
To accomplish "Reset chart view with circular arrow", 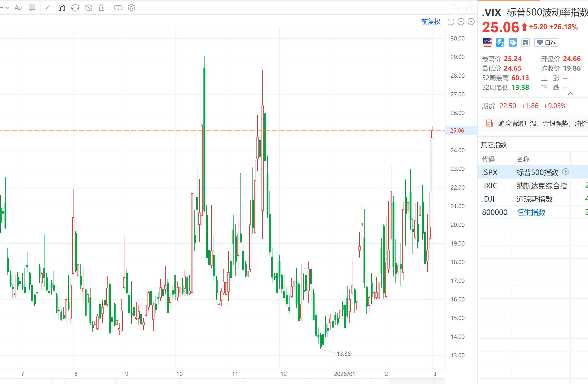I will (451, 22).
